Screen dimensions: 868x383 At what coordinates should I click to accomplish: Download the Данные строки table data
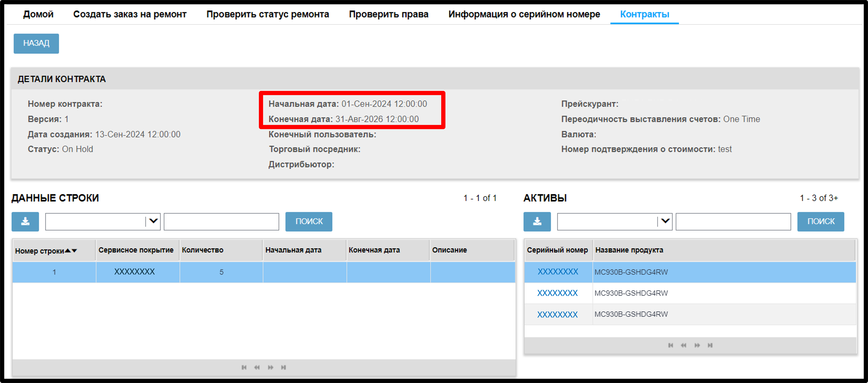coord(25,221)
